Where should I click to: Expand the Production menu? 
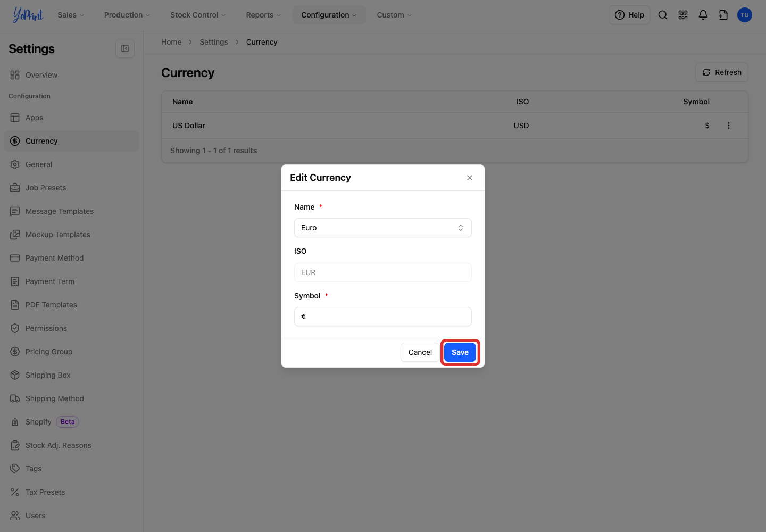127,15
